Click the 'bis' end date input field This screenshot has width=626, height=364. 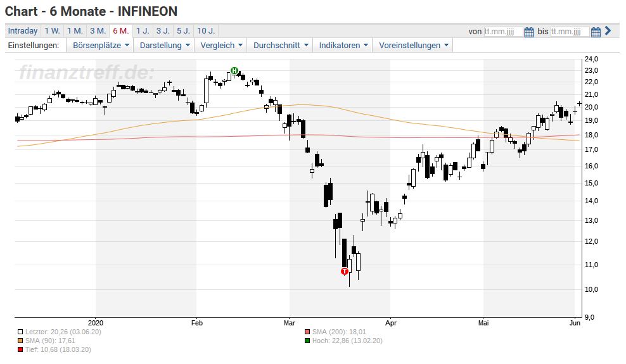coord(570,32)
